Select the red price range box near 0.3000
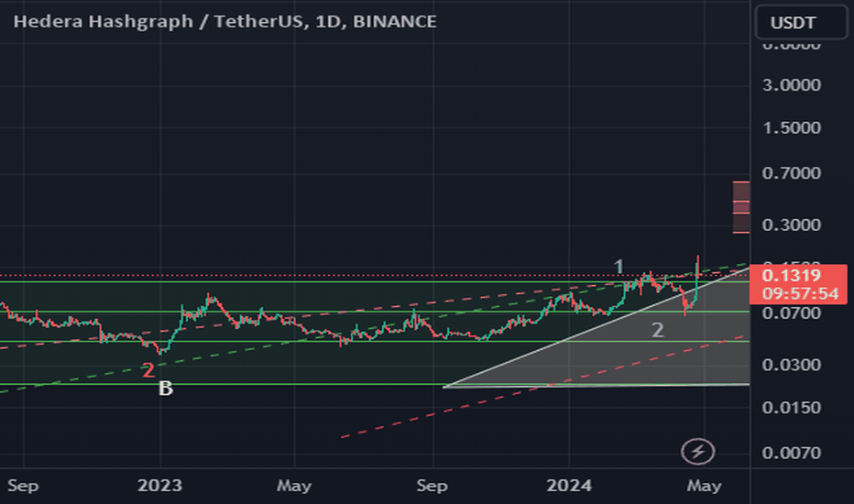The height and width of the screenshot is (504, 854). (741, 207)
